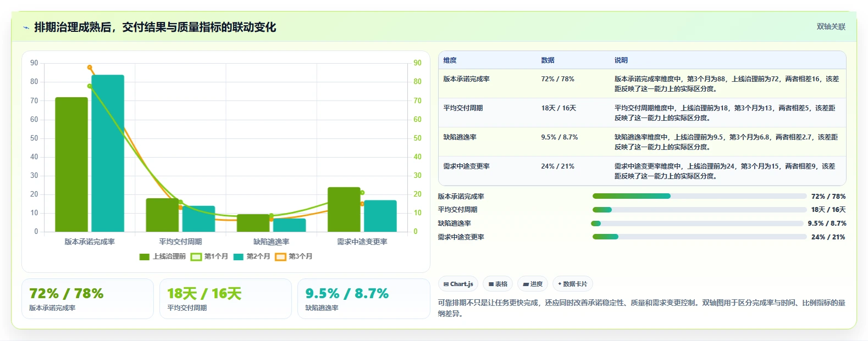Click the 18天 / 16天 value beside progress bar
This screenshot has width=868, height=341.
(828, 210)
